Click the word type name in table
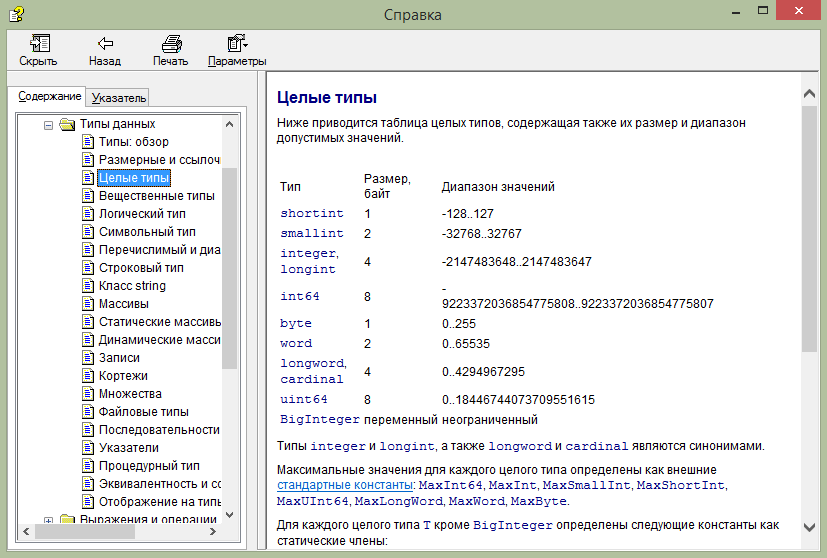The width and height of the screenshot is (827, 558). click(x=296, y=343)
